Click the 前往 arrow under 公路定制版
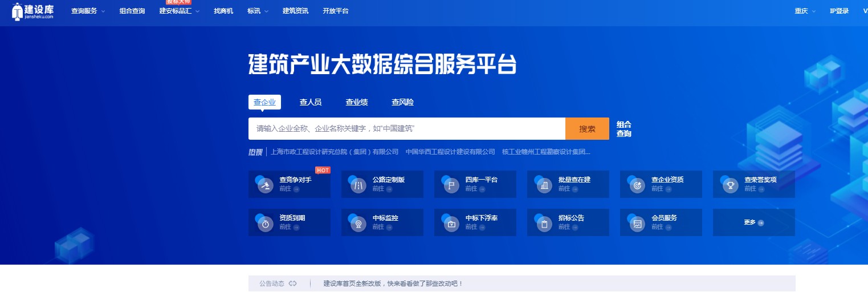 point(389,189)
